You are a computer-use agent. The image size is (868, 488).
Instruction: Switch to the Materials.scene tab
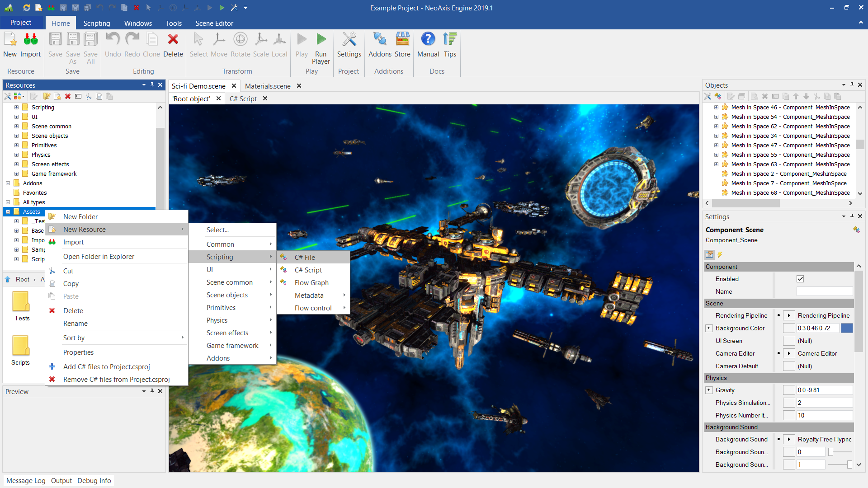click(268, 86)
